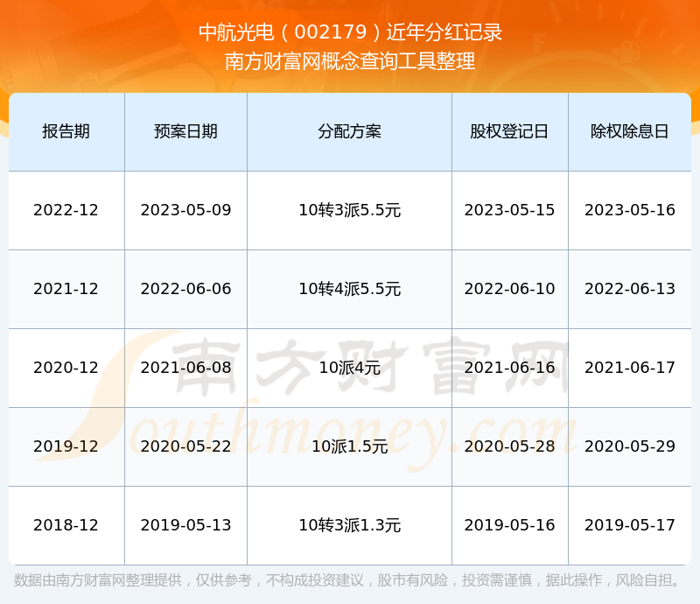Screen dimensions: 700x604
Task: Click the title 中航光电（002179）近年分红记录
Action: tap(351, 32)
